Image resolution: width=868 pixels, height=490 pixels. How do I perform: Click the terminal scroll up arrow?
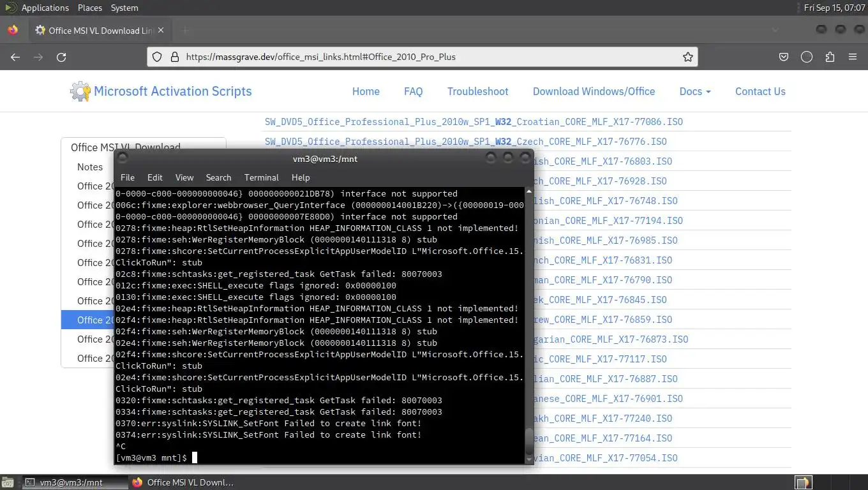(x=528, y=191)
